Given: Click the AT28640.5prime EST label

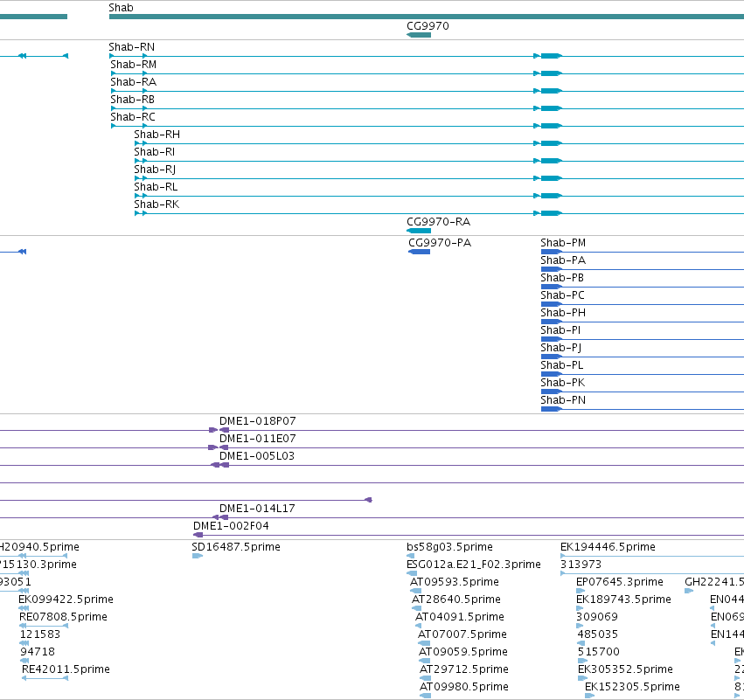Looking at the screenshot, I should pos(456,600).
